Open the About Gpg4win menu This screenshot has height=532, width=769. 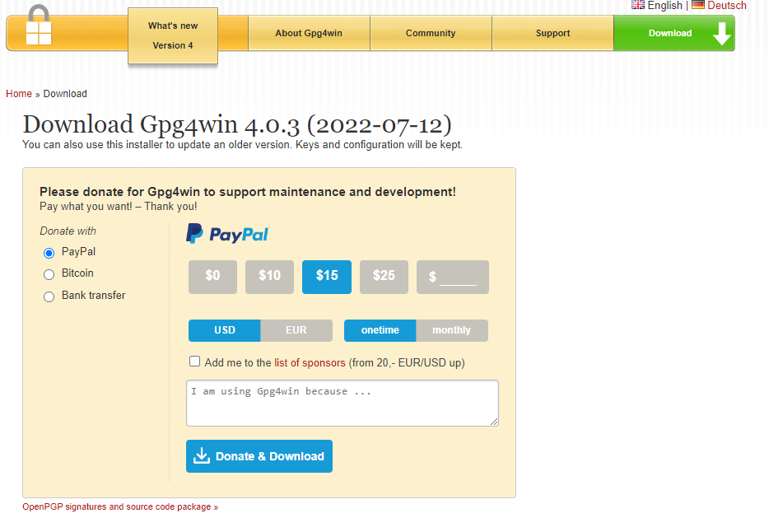tap(309, 33)
